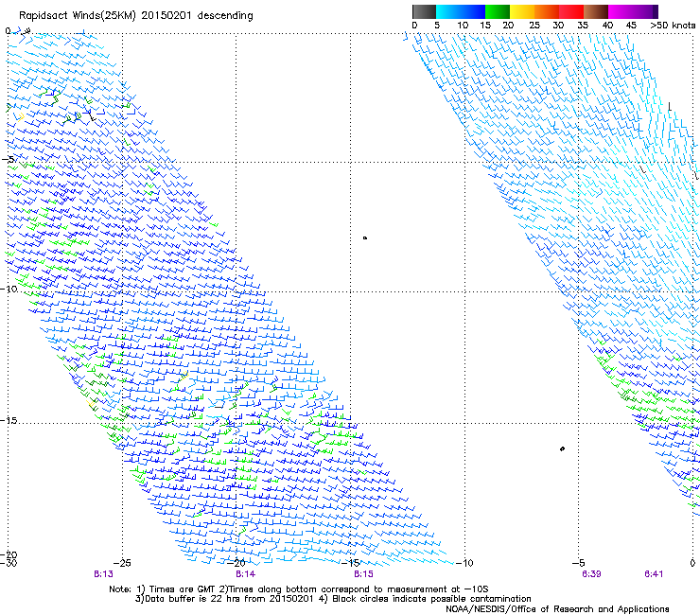Click the small black island marker near -15 longitude
Image resolution: width=700 pixels, height=615 pixels.
pyautogui.click(x=365, y=238)
